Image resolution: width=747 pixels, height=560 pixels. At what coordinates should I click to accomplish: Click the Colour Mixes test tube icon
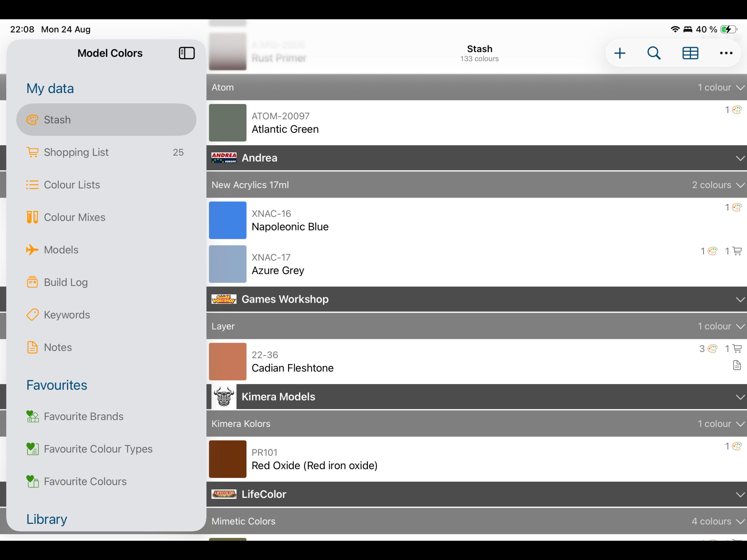pyautogui.click(x=32, y=217)
